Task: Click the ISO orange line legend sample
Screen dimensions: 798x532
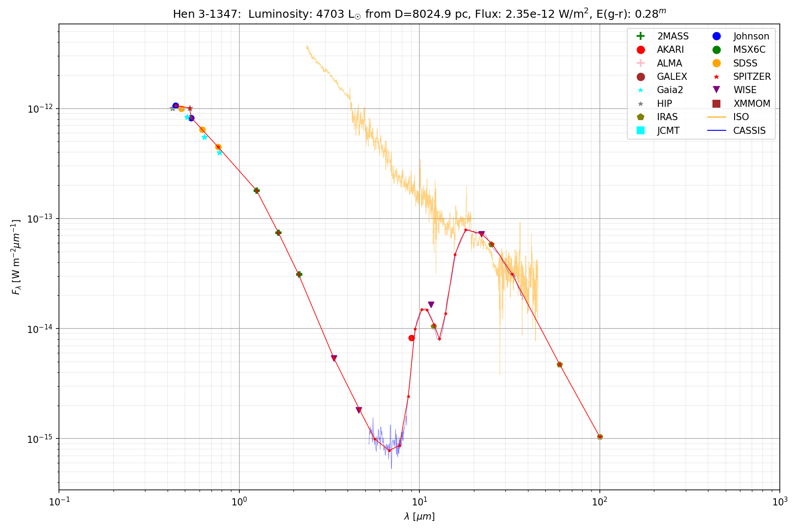Action: click(x=716, y=117)
